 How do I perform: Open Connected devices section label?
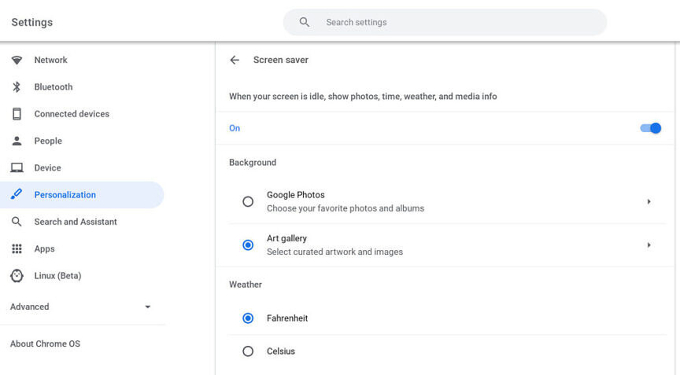coord(72,114)
